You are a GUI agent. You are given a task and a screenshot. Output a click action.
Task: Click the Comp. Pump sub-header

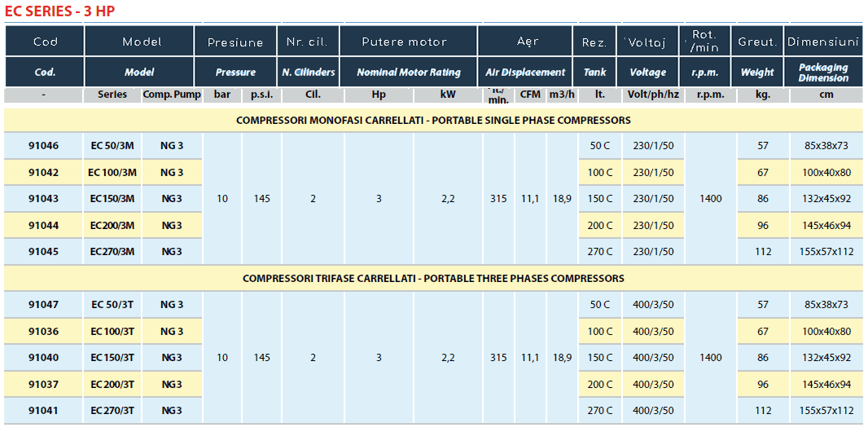point(172,95)
